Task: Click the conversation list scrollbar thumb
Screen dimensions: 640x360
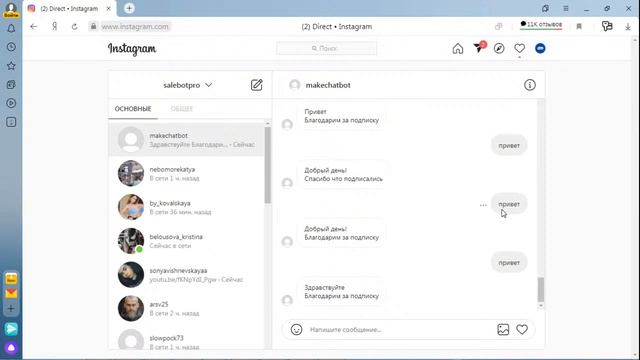Action: coord(268,165)
